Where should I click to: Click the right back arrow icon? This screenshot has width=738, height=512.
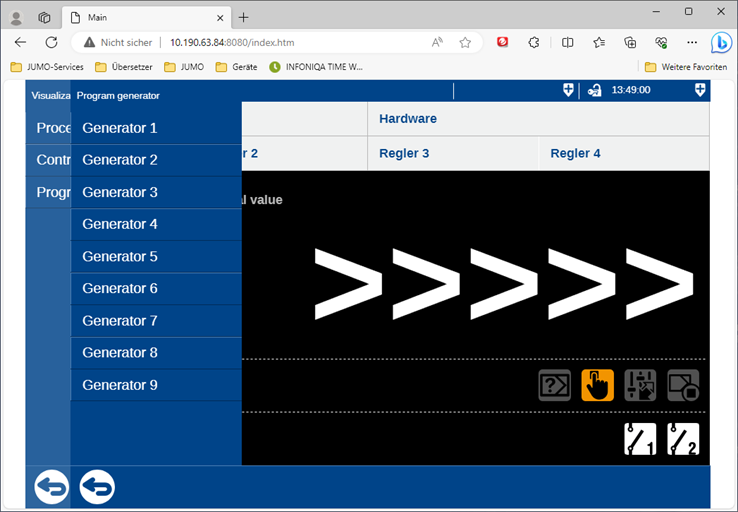(97, 487)
